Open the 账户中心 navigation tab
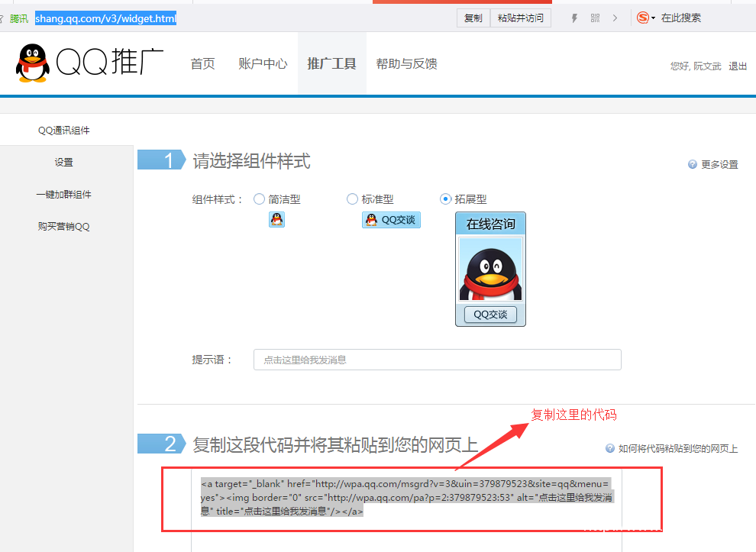Viewport: 756px width, 552px height. [x=263, y=63]
